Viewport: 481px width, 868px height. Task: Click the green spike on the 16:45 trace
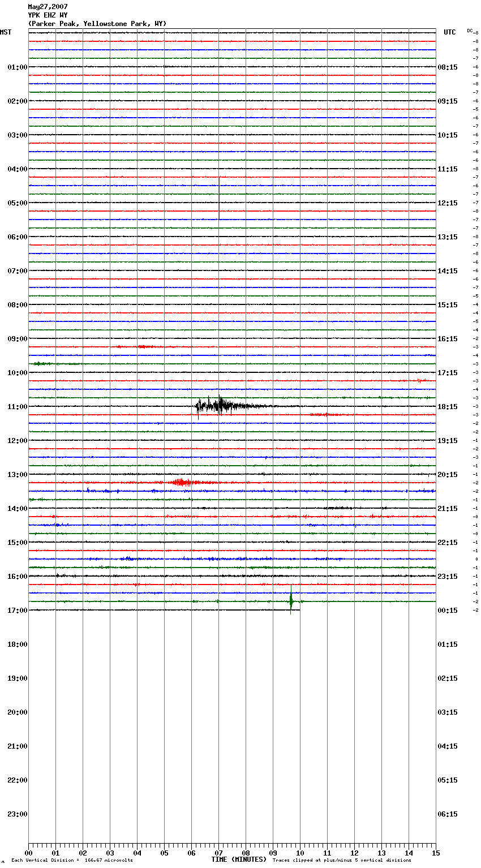click(x=291, y=600)
